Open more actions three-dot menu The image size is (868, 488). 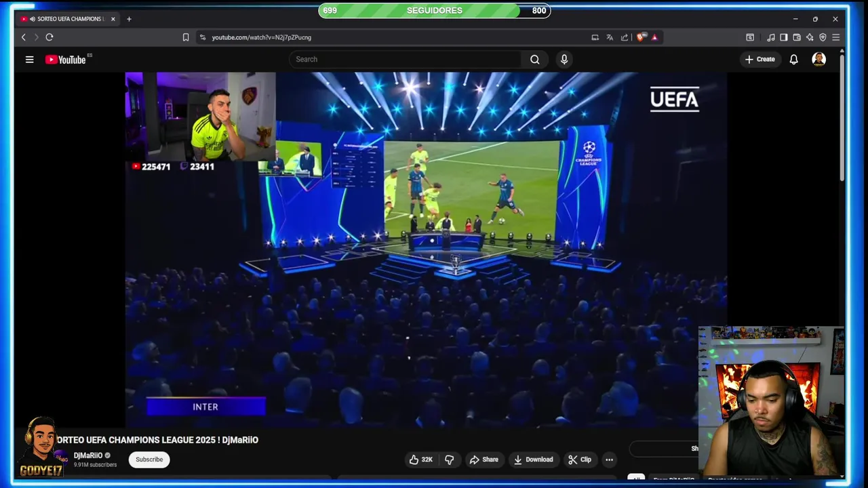pyautogui.click(x=609, y=460)
